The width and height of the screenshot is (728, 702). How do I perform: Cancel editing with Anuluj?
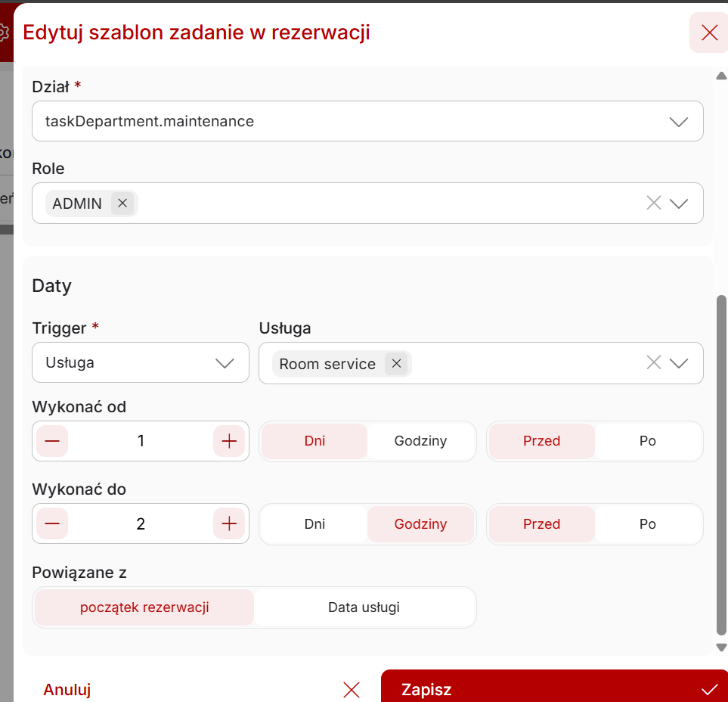click(68, 689)
